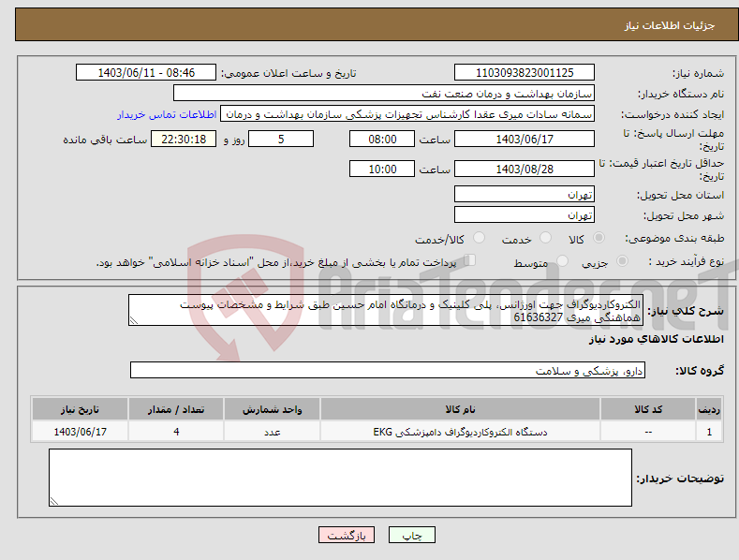Select the جزیی purchase type radio
This screenshot has width=739, height=560.
[622, 260]
